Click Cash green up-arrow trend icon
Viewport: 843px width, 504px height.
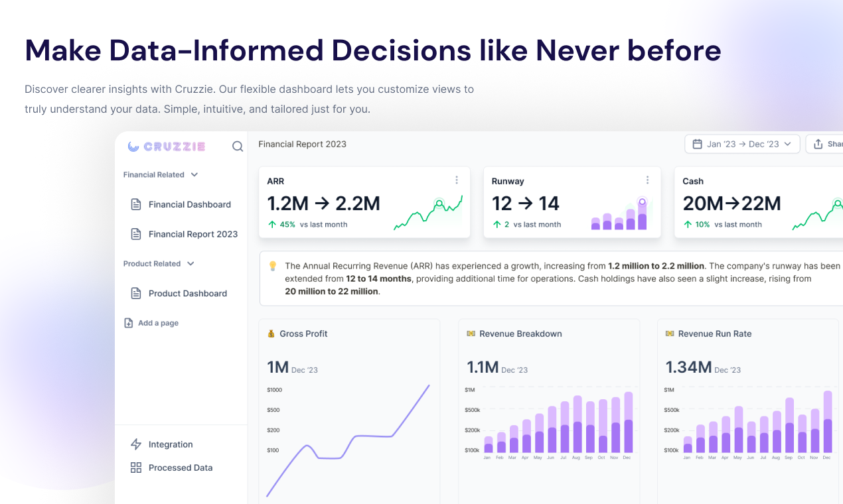coord(687,224)
